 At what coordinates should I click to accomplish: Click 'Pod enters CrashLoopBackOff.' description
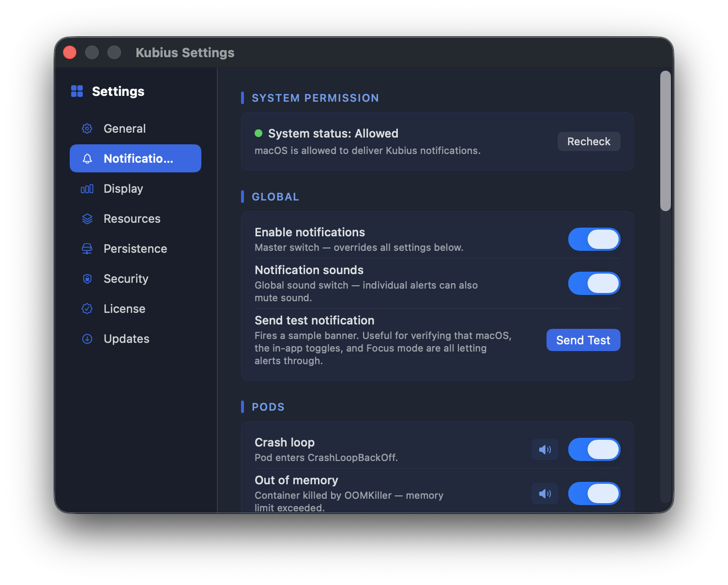(326, 458)
